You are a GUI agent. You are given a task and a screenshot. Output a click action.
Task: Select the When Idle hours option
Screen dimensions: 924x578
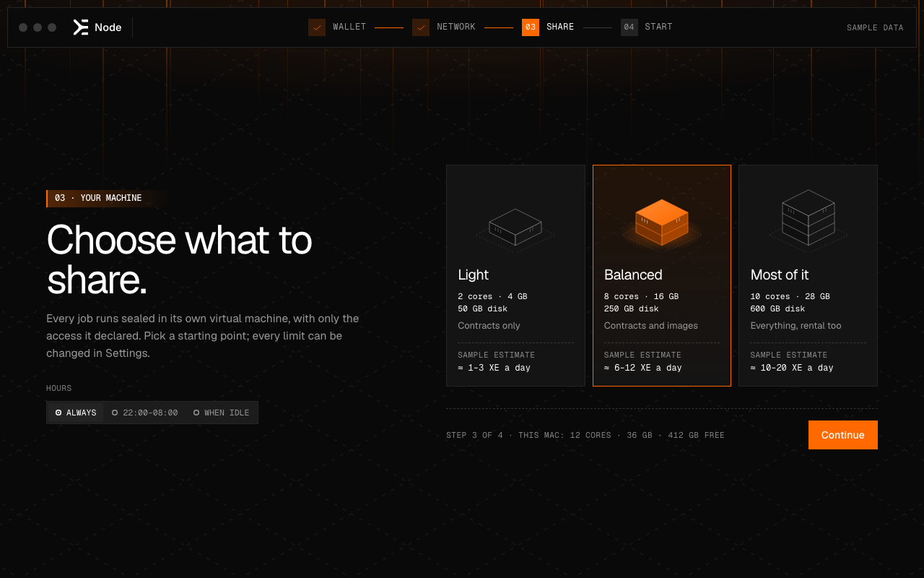pos(222,413)
